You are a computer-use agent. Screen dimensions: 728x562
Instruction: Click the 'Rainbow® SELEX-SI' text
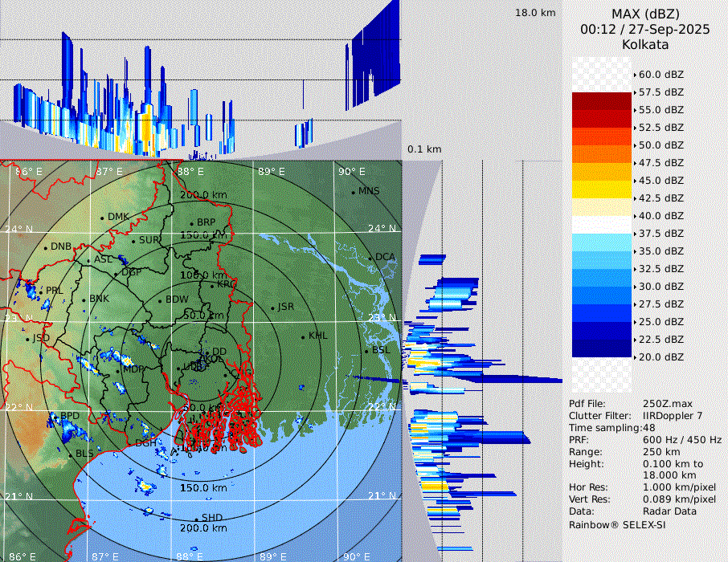coord(617,524)
